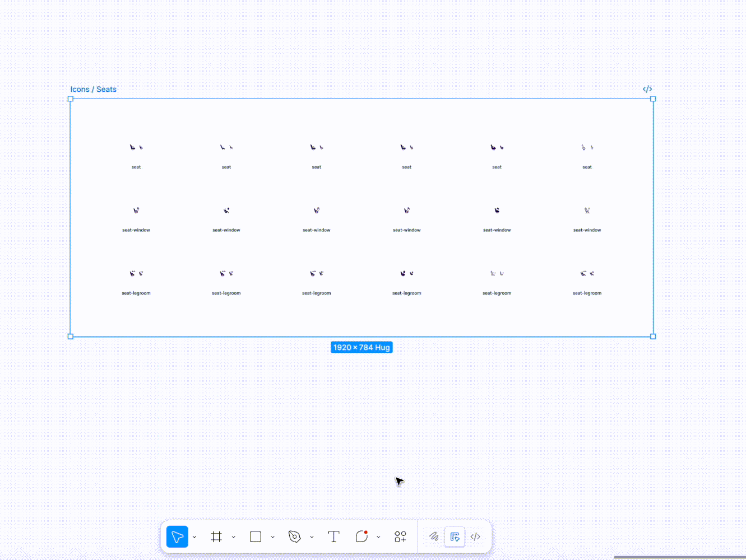Select the second seat-window icon in its row
The image size is (746, 560).
pos(226,211)
